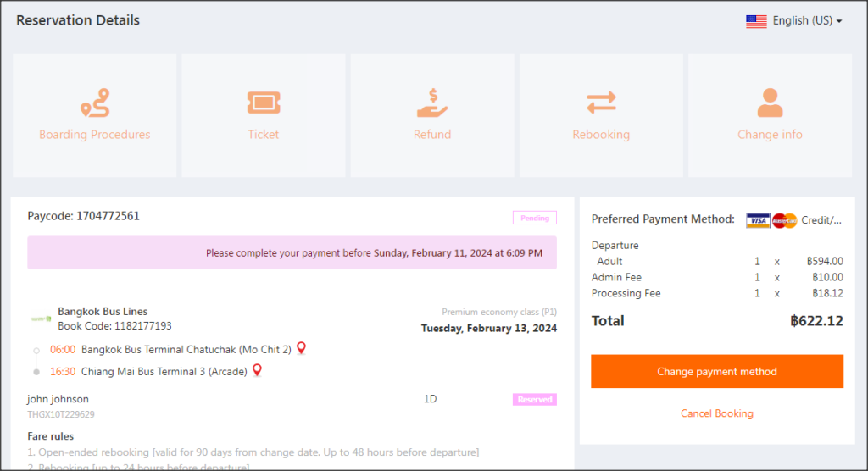
Task: Click the Cancel Booking link
Action: 716,413
